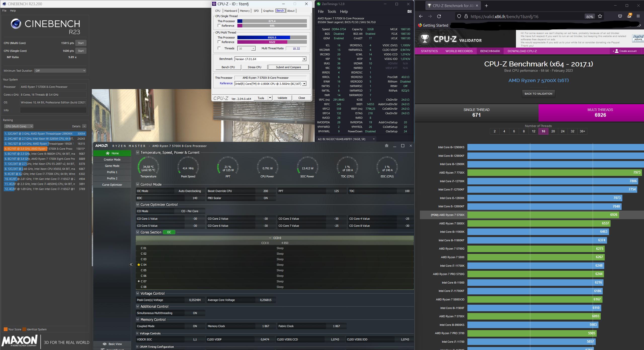Open browser hamburger menu
644x350 pixels.
click(638, 16)
